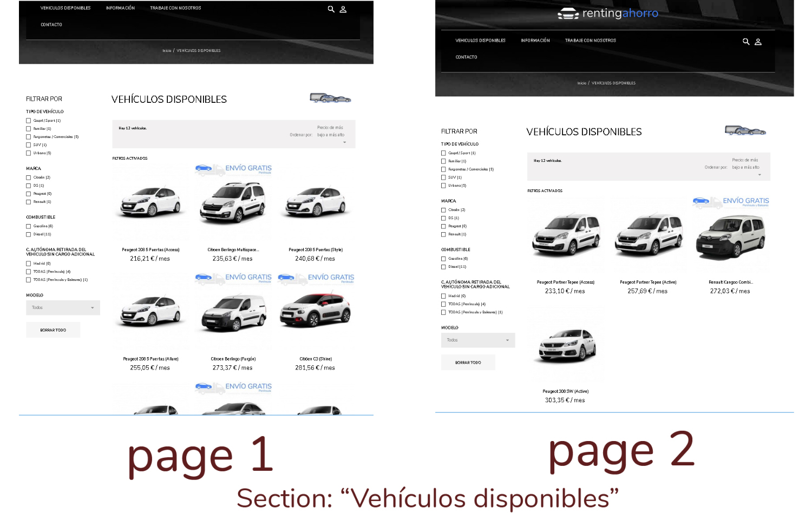Screen dimensions: 812x513
Task: Open the 'Ordenar por' price sort dropdown on page 1
Action: pyautogui.click(x=330, y=135)
